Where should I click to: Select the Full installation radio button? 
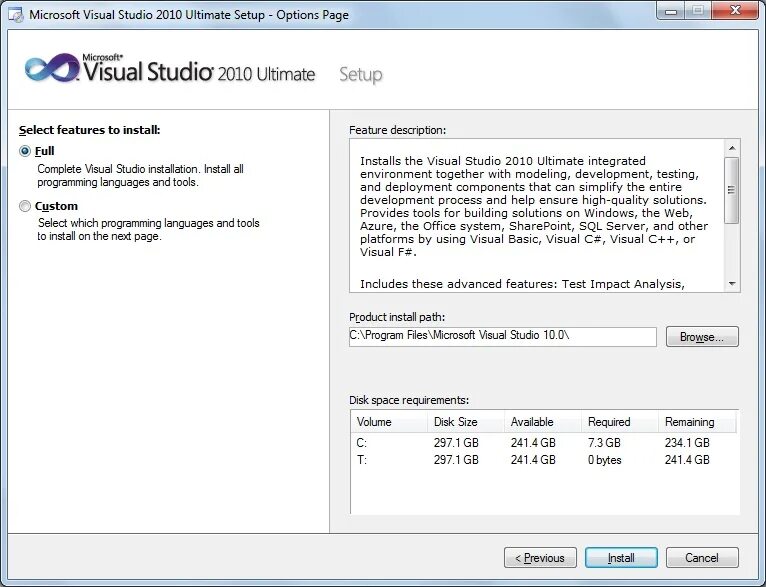pos(25,151)
